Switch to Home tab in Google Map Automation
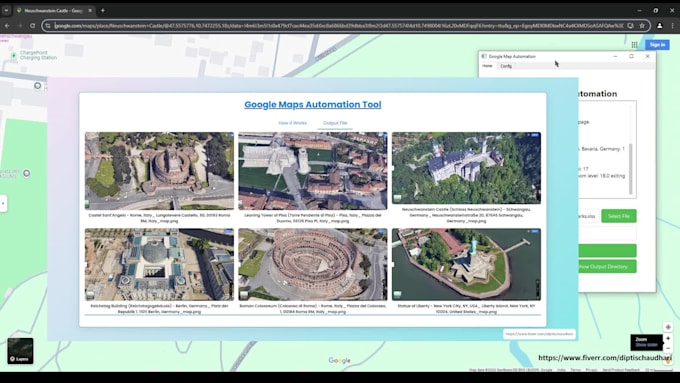Screen dimensions: 680x383 tap(487, 66)
